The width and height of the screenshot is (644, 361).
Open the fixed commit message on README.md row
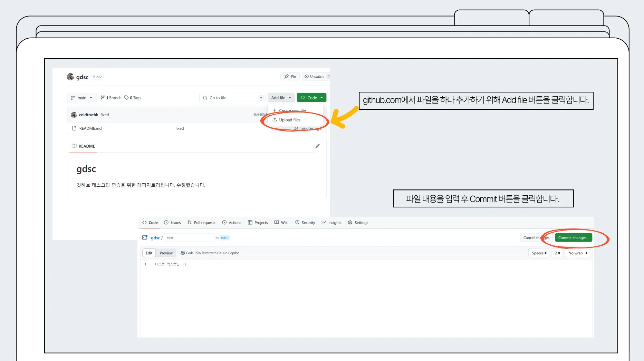click(180, 128)
